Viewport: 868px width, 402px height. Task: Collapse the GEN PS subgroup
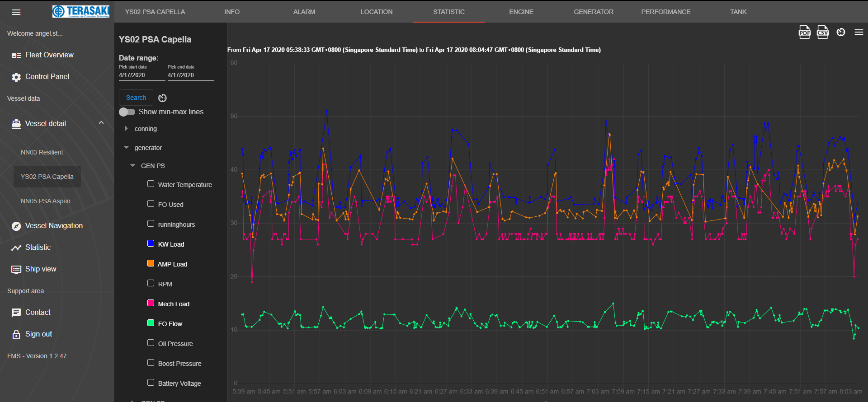[x=132, y=166]
